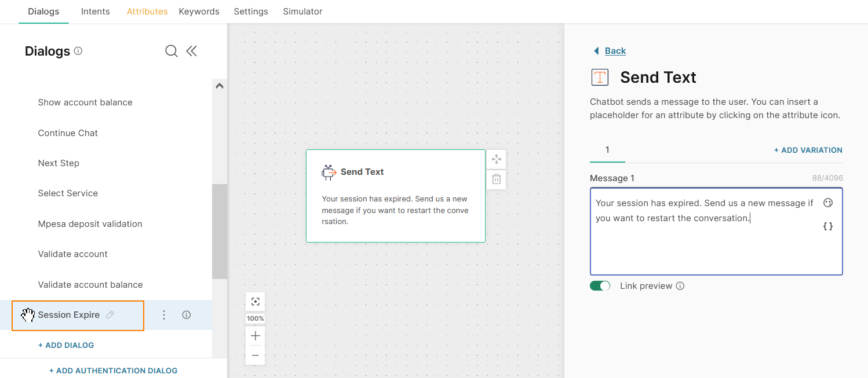This screenshot has width=868, height=378.
Task: Open the Simulator tab
Action: point(302,12)
